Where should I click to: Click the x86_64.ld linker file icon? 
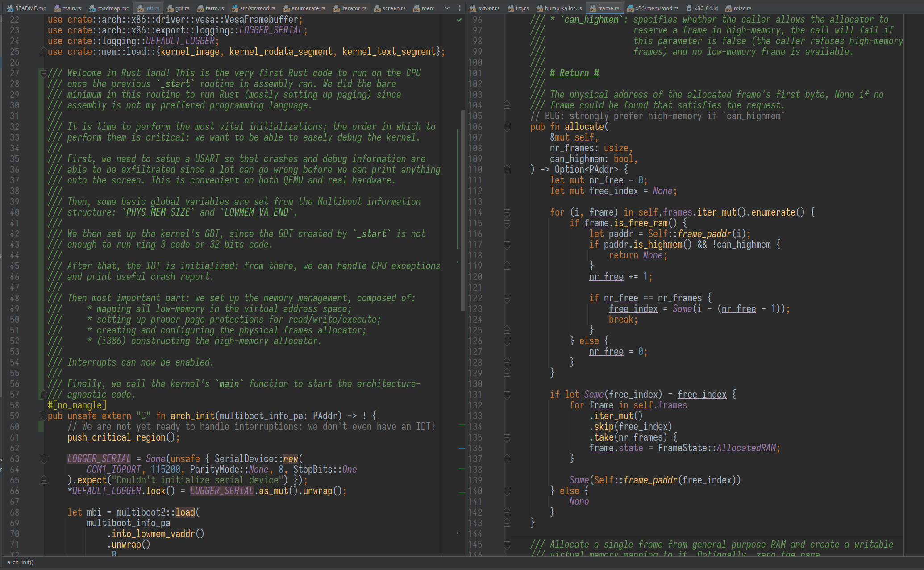(x=689, y=8)
